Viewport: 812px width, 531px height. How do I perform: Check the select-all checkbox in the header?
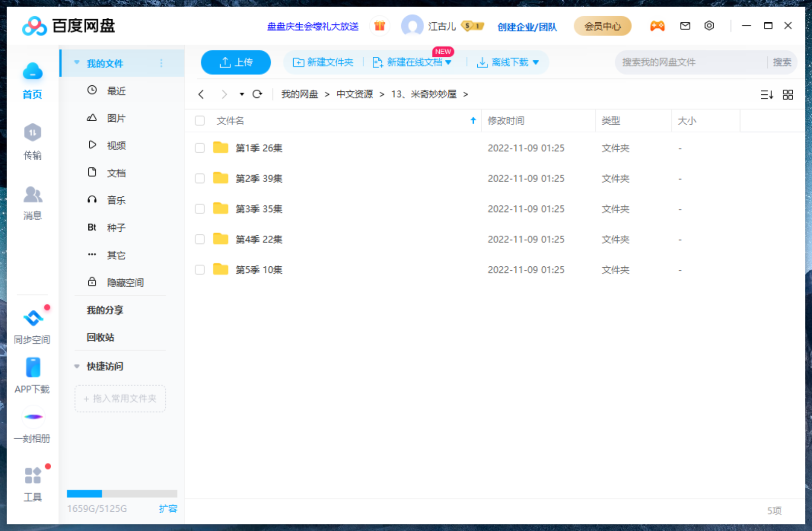tap(199, 120)
